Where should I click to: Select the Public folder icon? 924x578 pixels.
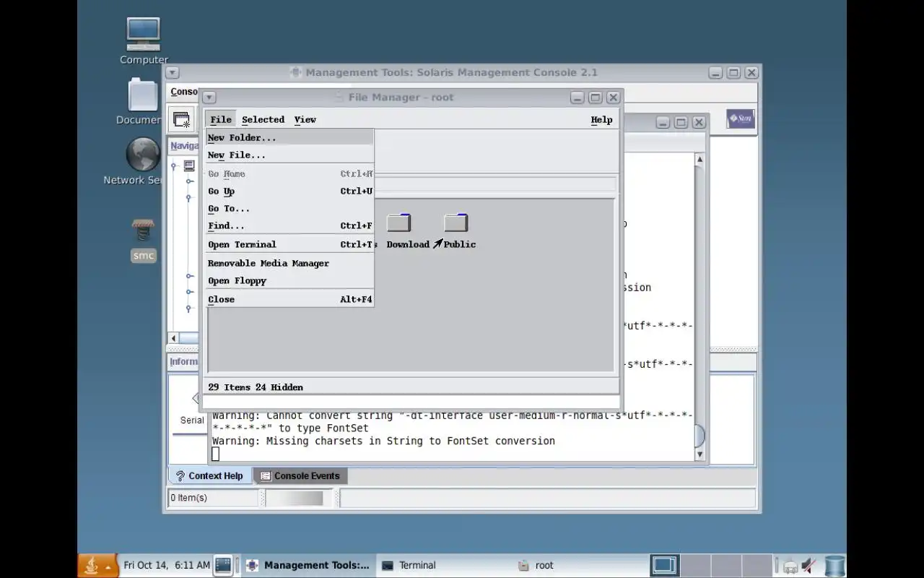(456, 223)
